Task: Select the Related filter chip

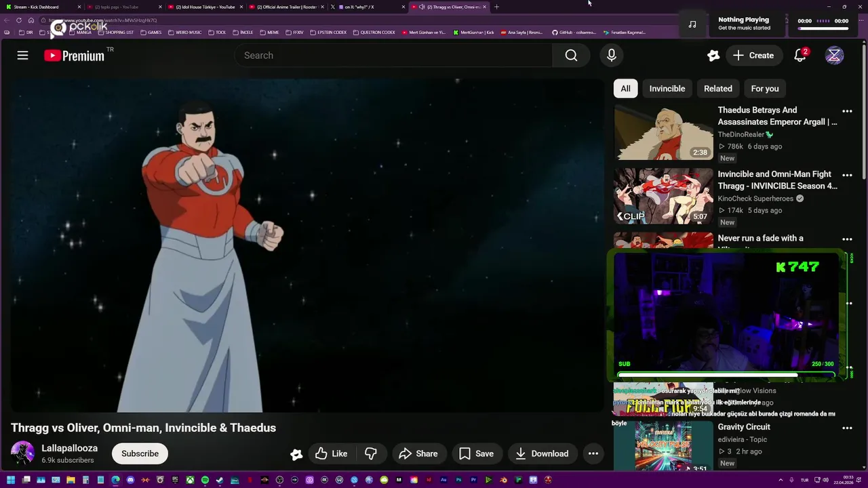Action: 718,89
